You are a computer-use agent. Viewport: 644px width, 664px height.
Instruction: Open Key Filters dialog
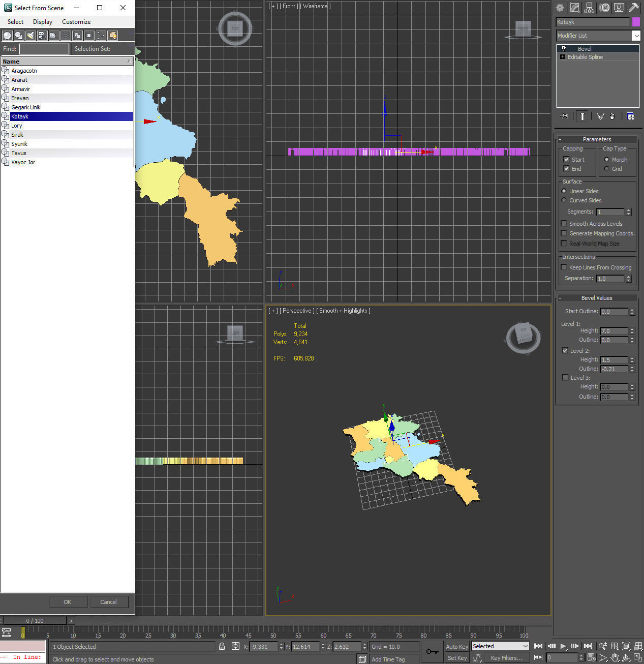click(507, 658)
